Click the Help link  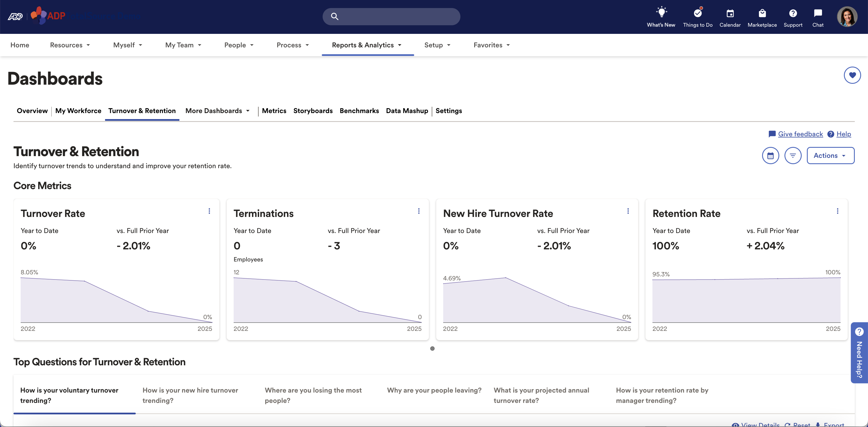pyautogui.click(x=843, y=134)
